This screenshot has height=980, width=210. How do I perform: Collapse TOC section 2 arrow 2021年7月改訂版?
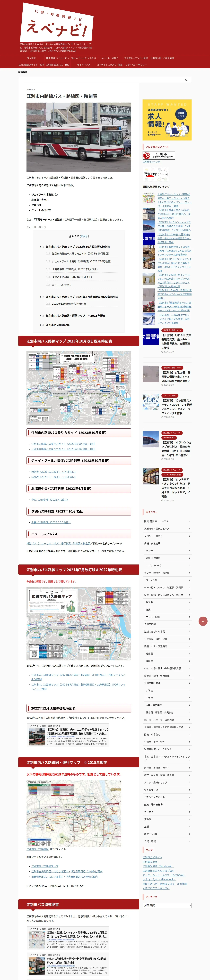(40, 297)
